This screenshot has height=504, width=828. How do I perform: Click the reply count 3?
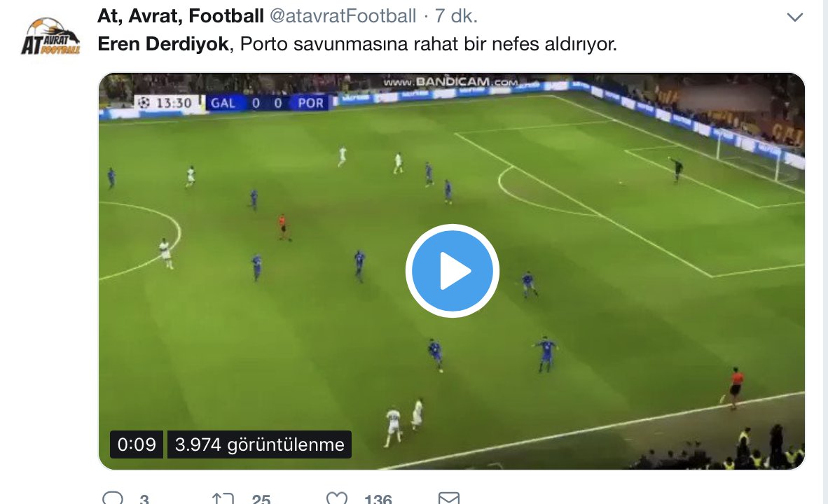tap(144, 498)
